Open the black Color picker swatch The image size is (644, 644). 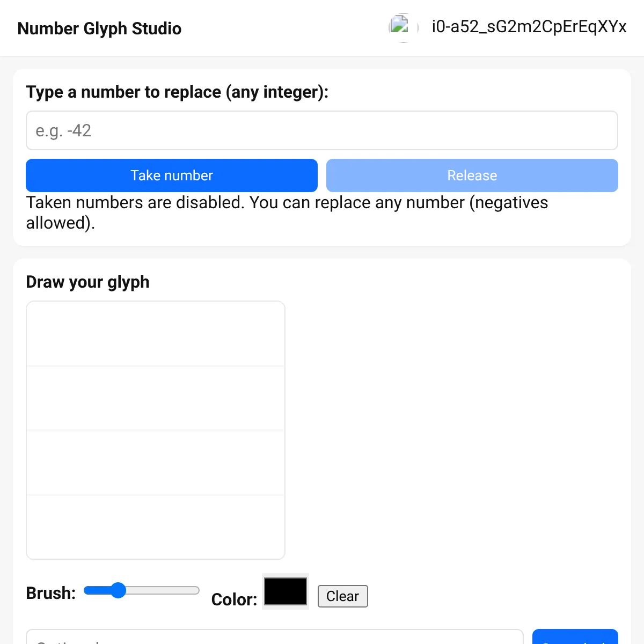coord(286,591)
